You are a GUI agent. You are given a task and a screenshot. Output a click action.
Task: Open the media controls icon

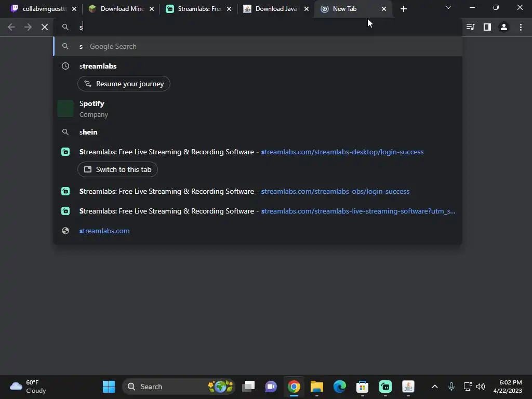point(470,27)
